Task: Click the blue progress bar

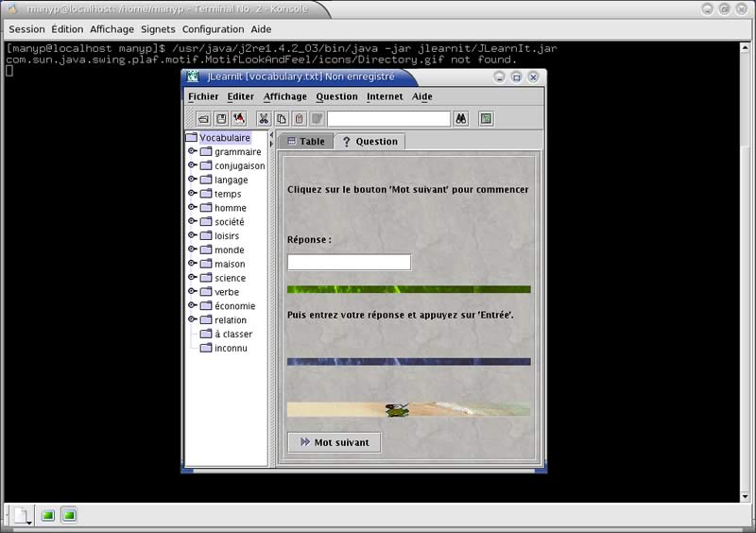Action: (409, 361)
